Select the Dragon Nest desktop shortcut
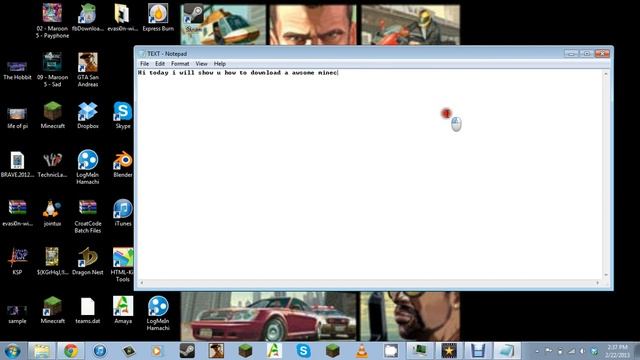 [x=87, y=262]
